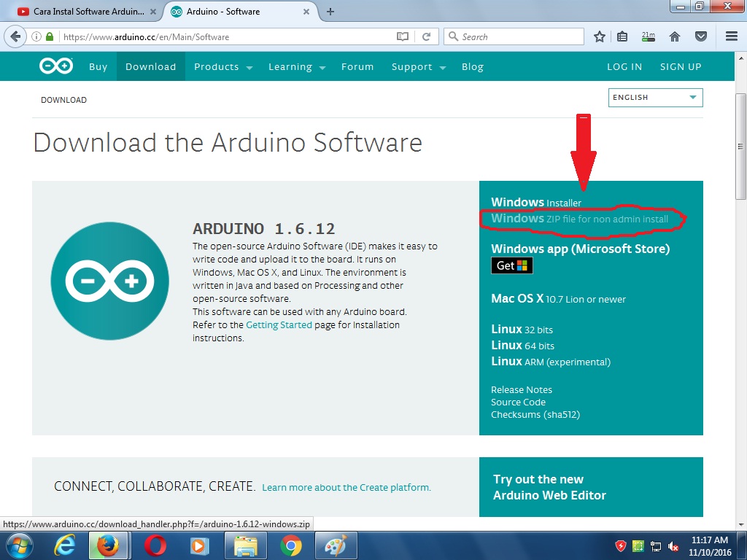Go back with the browser back arrow
747x560 pixels.
tap(15, 36)
